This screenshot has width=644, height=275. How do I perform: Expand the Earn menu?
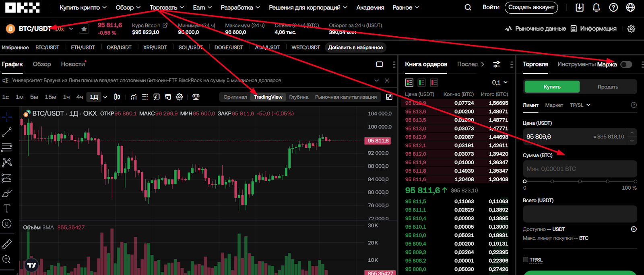(202, 7)
